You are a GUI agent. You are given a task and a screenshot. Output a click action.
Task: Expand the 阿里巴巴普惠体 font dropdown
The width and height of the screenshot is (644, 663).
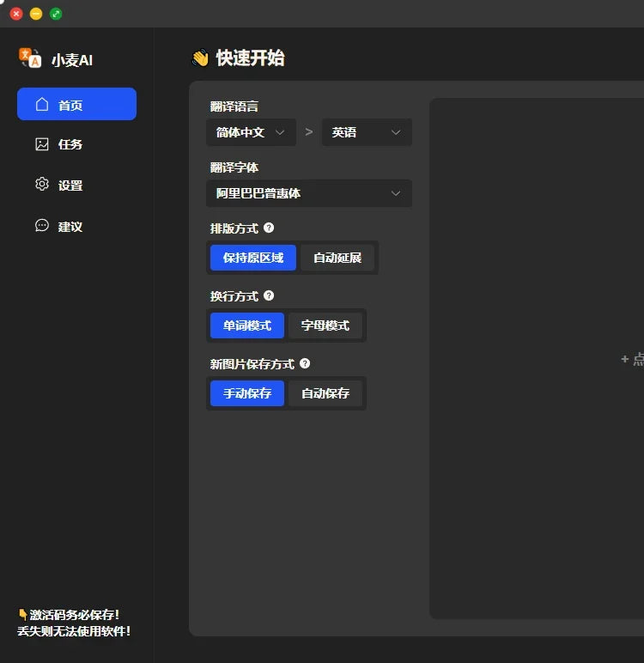[309, 193]
